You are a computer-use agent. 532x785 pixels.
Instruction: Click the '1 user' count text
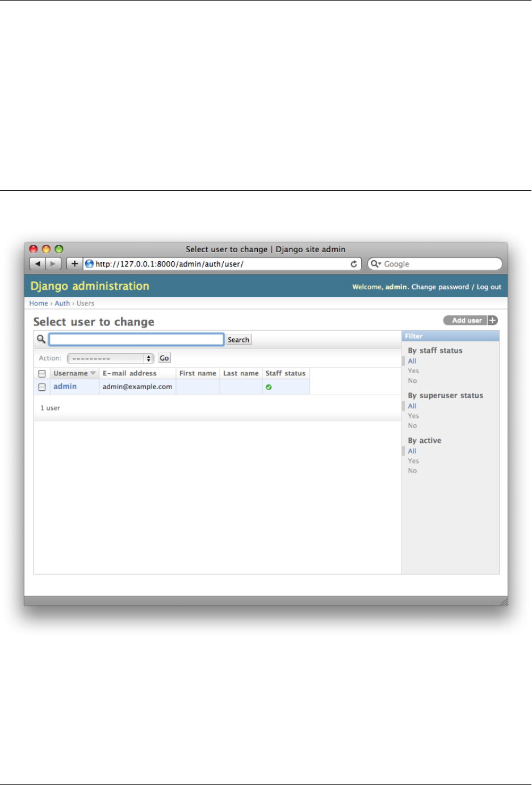click(x=50, y=408)
